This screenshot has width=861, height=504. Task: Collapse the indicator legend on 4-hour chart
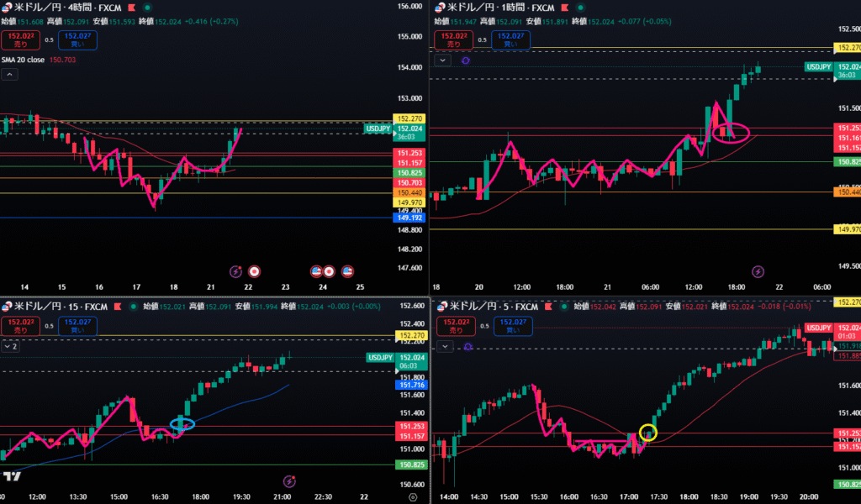coord(9,74)
